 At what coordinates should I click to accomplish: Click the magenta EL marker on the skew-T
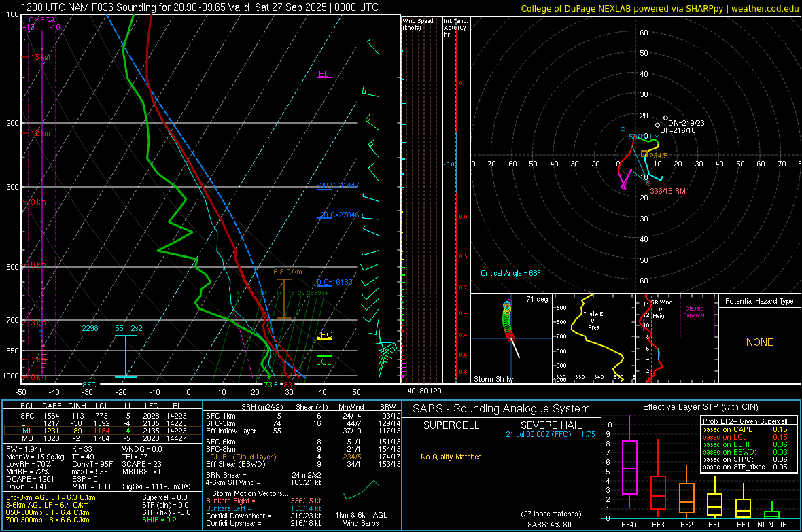(324, 74)
